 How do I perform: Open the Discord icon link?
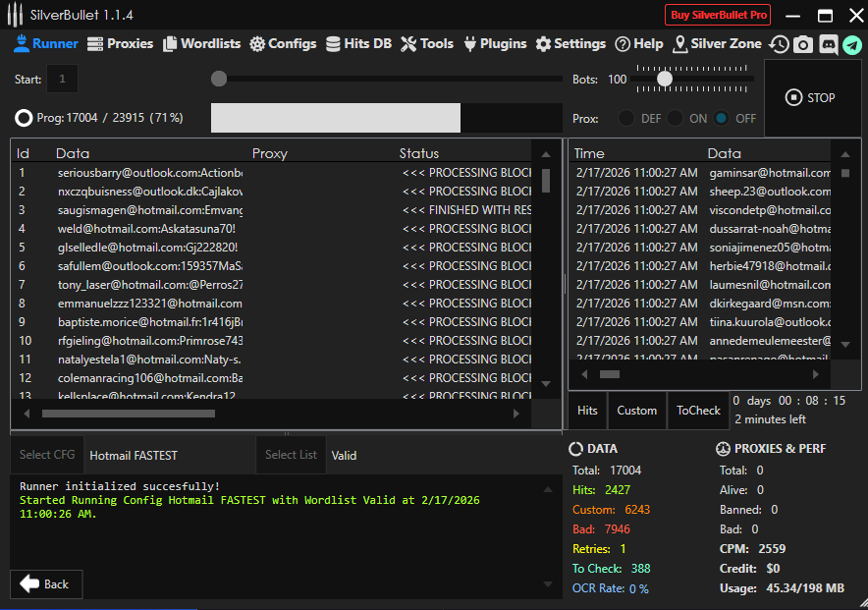(828, 44)
